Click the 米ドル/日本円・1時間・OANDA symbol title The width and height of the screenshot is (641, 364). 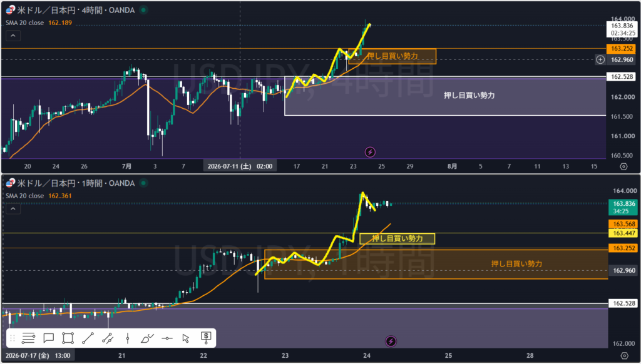[x=76, y=183]
